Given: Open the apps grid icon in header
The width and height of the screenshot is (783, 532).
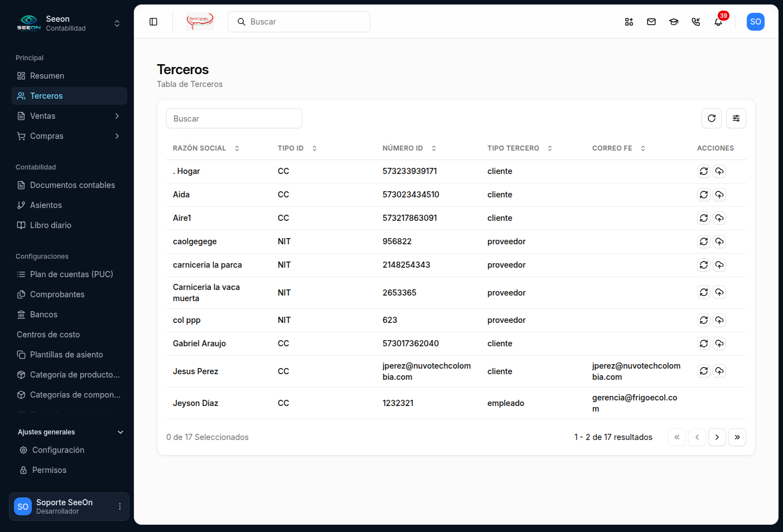Looking at the screenshot, I should (x=629, y=22).
